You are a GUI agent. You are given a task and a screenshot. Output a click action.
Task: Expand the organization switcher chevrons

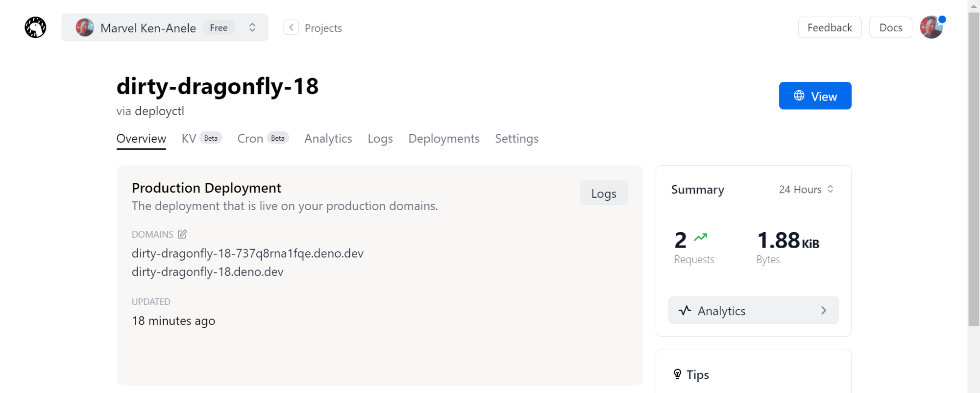tap(252, 27)
